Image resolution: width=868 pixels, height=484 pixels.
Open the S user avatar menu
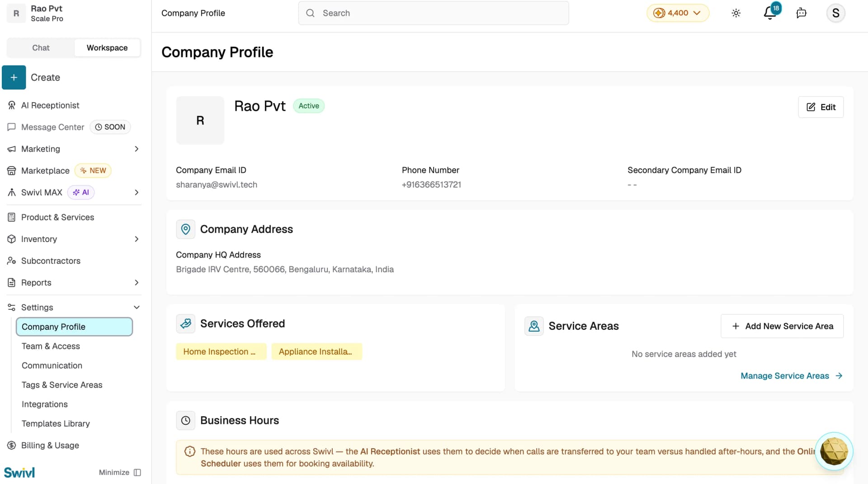[x=835, y=13]
